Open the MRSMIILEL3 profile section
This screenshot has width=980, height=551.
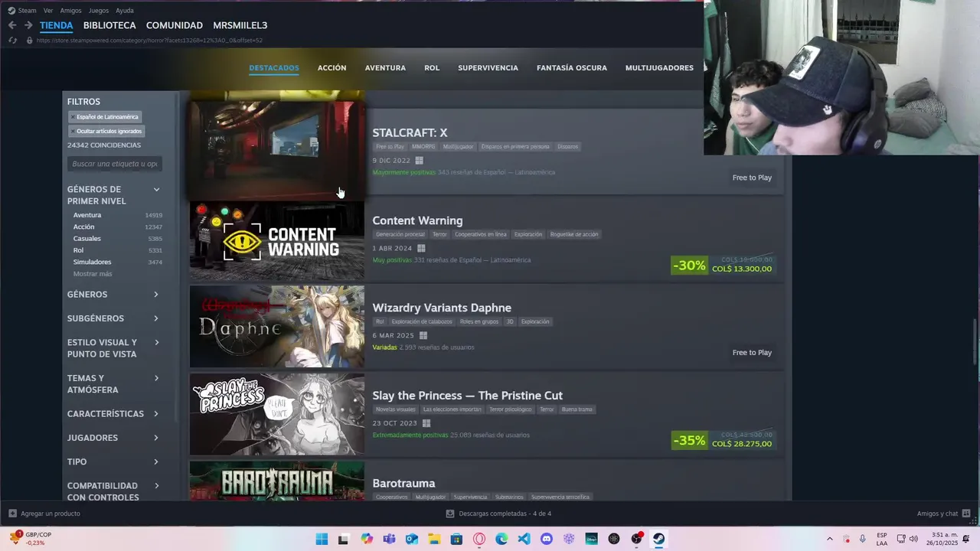click(240, 25)
